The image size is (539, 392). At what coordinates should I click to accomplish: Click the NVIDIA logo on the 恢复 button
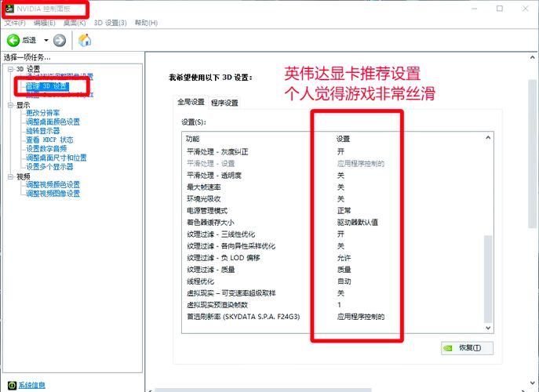click(448, 348)
